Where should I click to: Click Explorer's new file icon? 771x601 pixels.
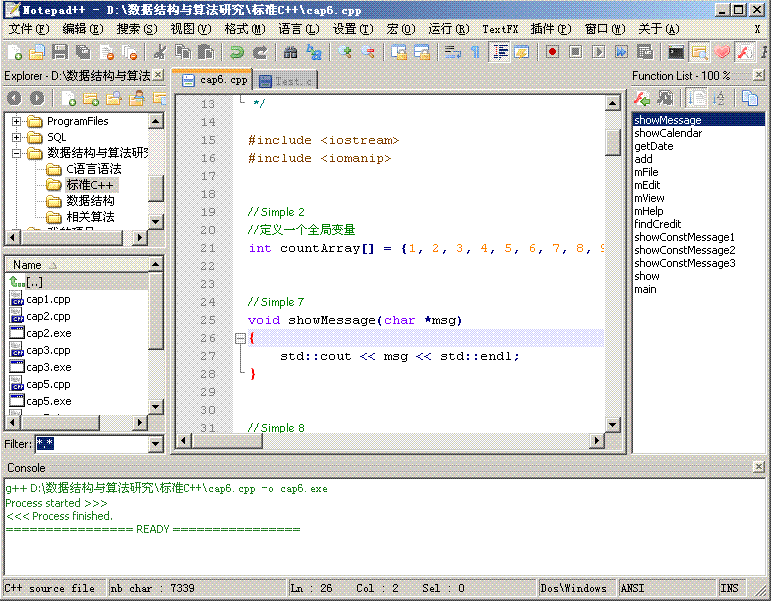click(69, 98)
